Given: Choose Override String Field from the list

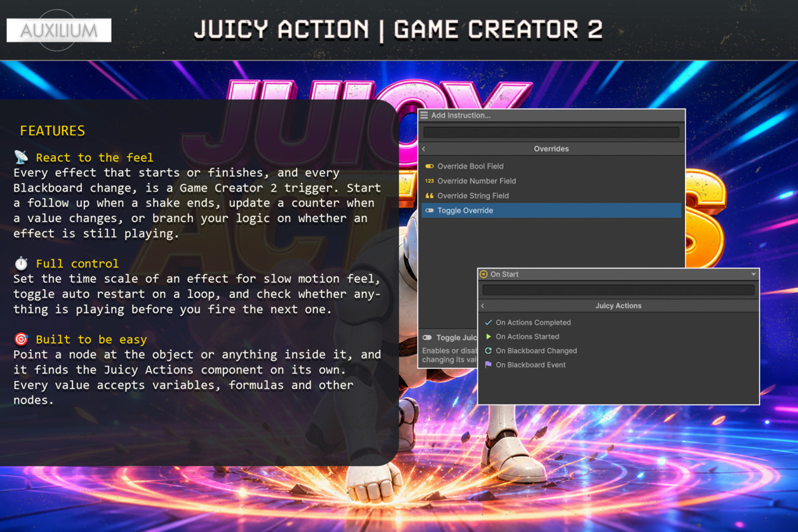Looking at the screenshot, I should pos(551,196).
